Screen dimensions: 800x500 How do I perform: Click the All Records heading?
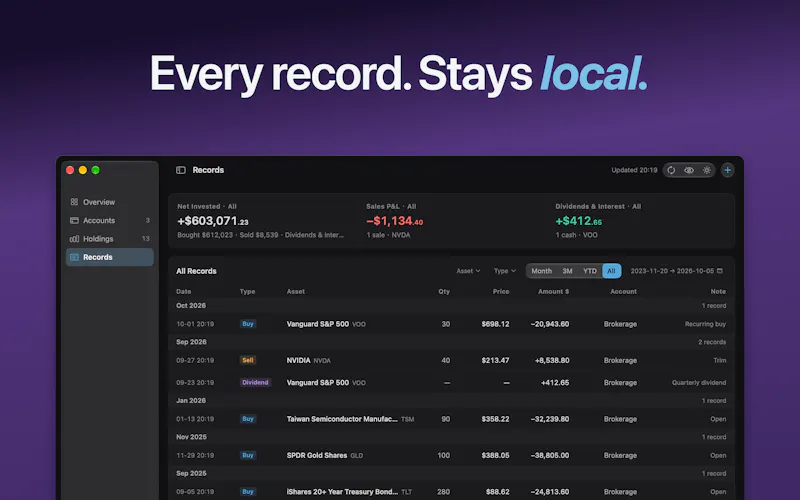196,271
